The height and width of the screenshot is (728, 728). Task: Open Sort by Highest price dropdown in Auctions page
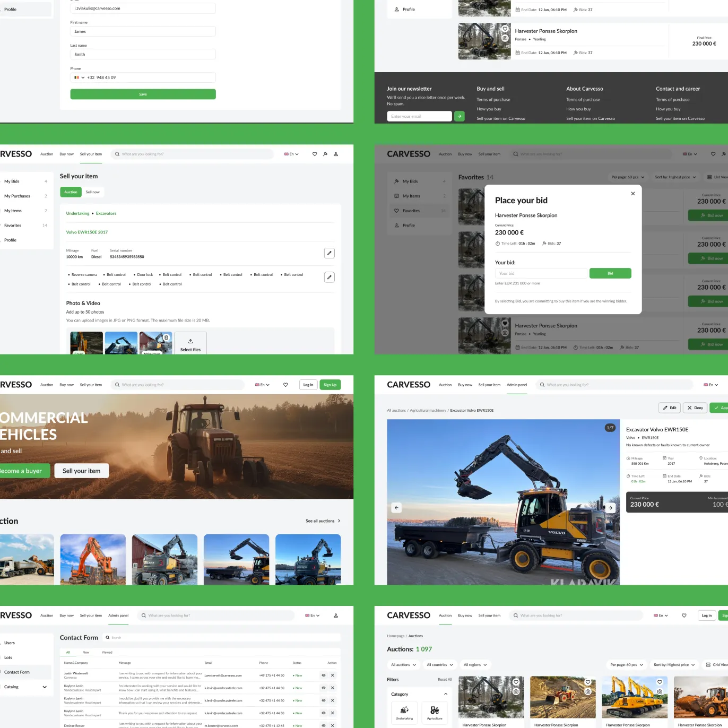(674, 665)
